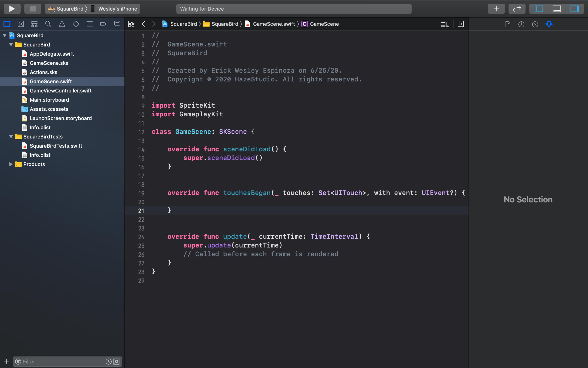The image size is (588, 368).
Task: Click TimeInterval type on line 24
Action: tap(334, 237)
